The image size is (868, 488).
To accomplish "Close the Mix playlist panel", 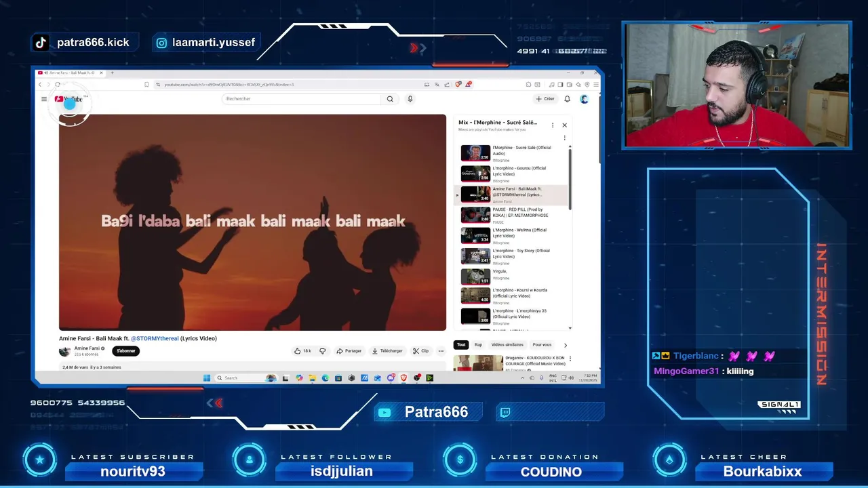I will pos(564,125).
